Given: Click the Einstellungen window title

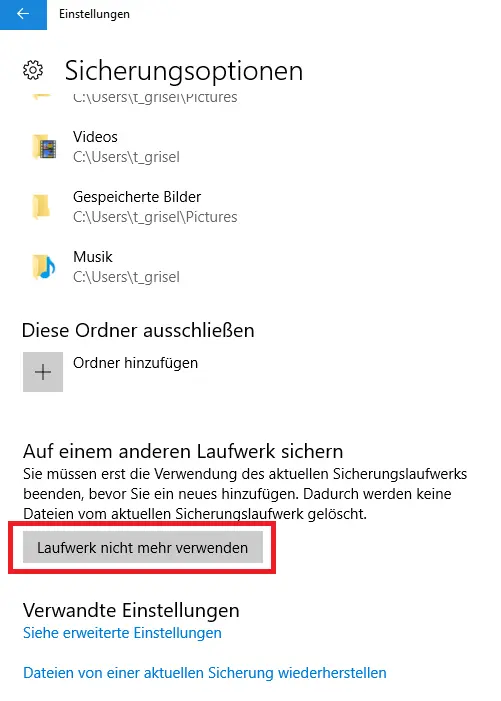Looking at the screenshot, I should coord(94,14).
